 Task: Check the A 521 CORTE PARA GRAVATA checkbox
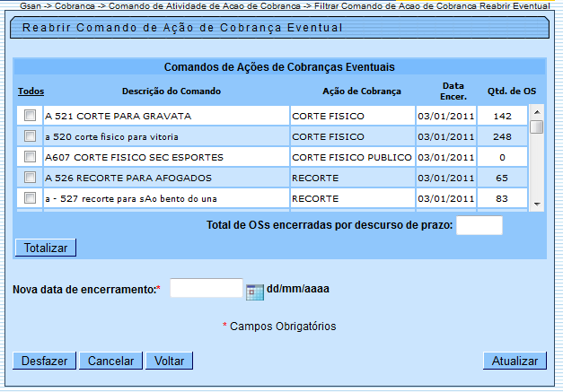pos(31,116)
